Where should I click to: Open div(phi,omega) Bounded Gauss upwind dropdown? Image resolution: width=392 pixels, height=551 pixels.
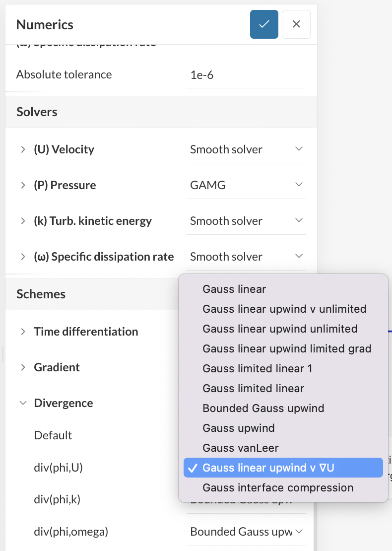pyautogui.click(x=246, y=532)
